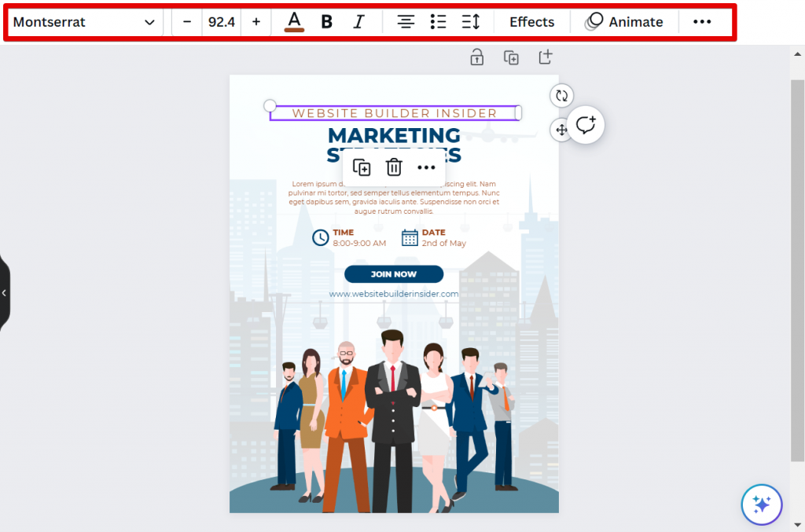The width and height of the screenshot is (805, 532).
Task: Open the Montserrat font family dropdown
Action: point(84,22)
